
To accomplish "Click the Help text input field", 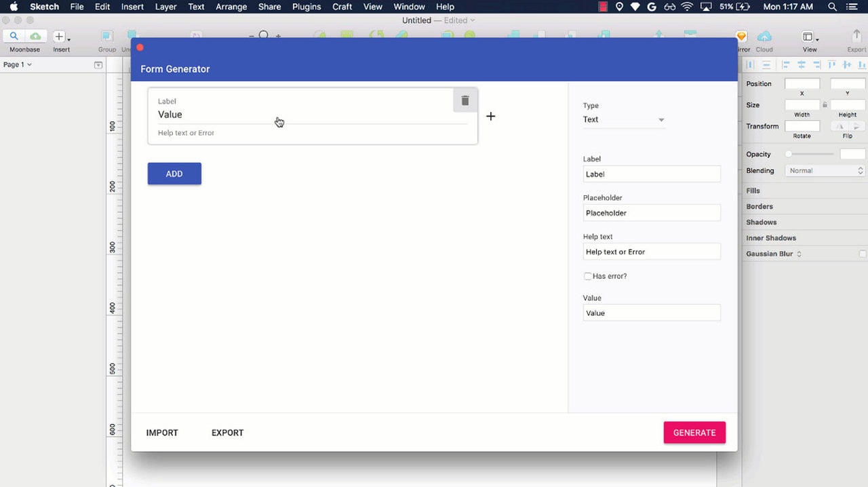I will click(652, 252).
